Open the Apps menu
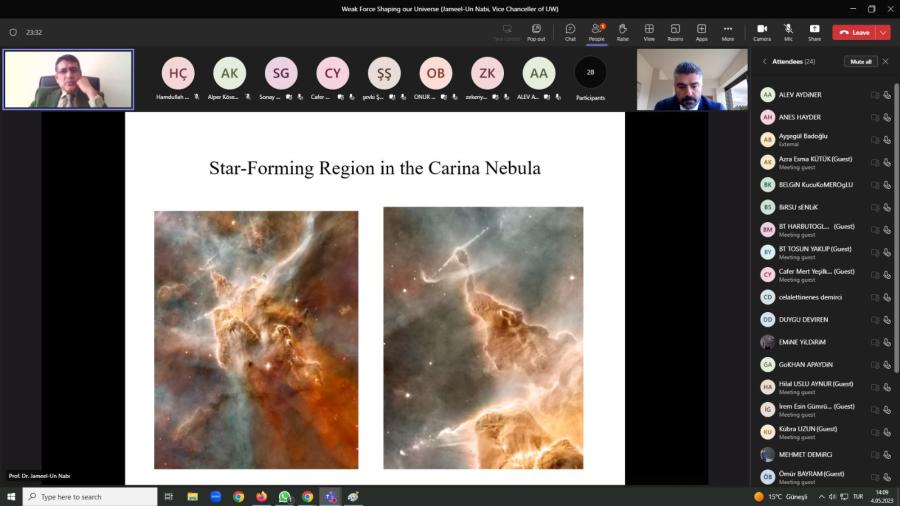The height and width of the screenshot is (506, 900). click(701, 32)
